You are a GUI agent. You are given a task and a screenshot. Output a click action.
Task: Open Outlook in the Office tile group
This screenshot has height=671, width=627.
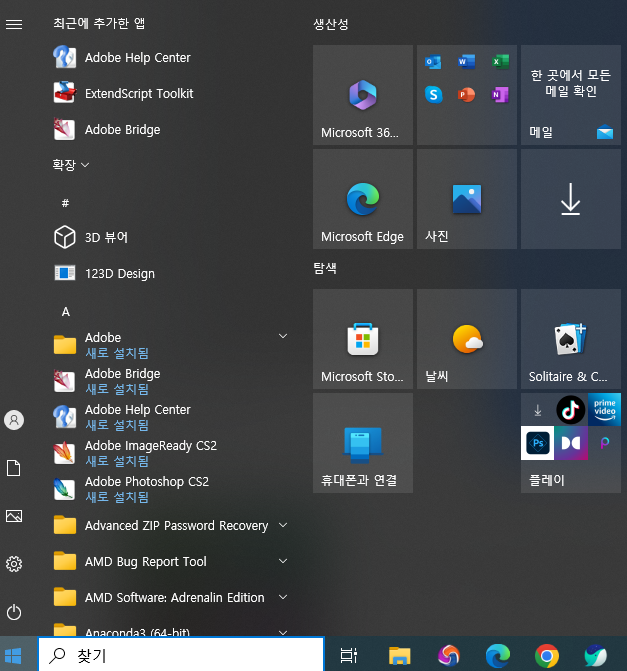pyautogui.click(x=433, y=62)
